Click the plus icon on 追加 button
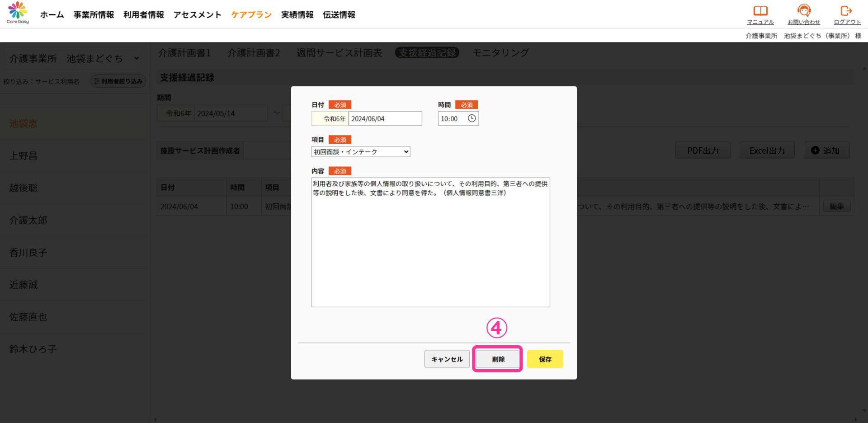The width and height of the screenshot is (868, 423). click(x=815, y=150)
